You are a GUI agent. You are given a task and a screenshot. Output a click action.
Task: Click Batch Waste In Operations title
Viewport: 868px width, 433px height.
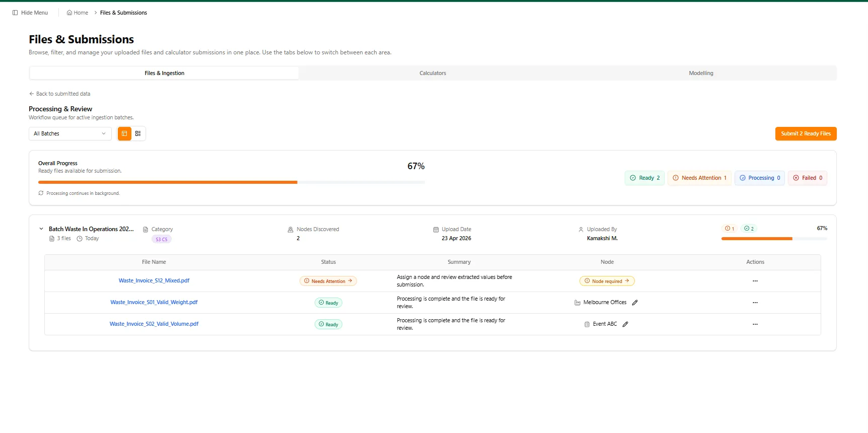[91, 229]
